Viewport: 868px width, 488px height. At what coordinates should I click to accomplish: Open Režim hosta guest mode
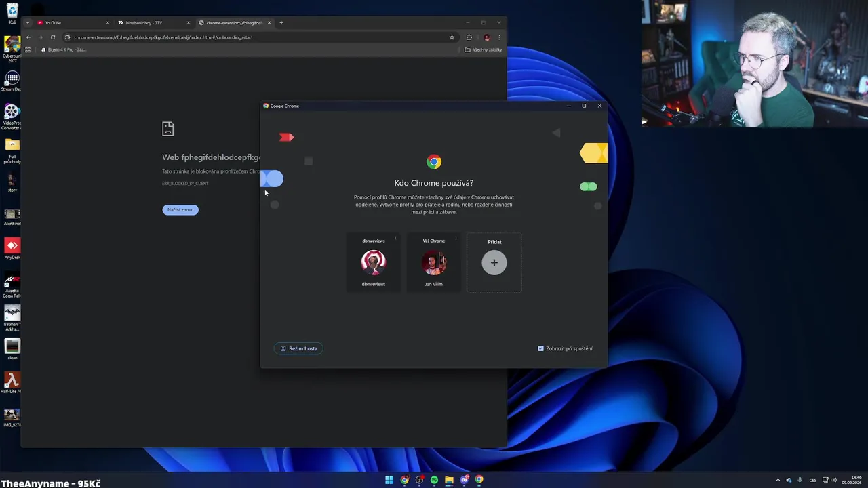click(x=299, y=348)
